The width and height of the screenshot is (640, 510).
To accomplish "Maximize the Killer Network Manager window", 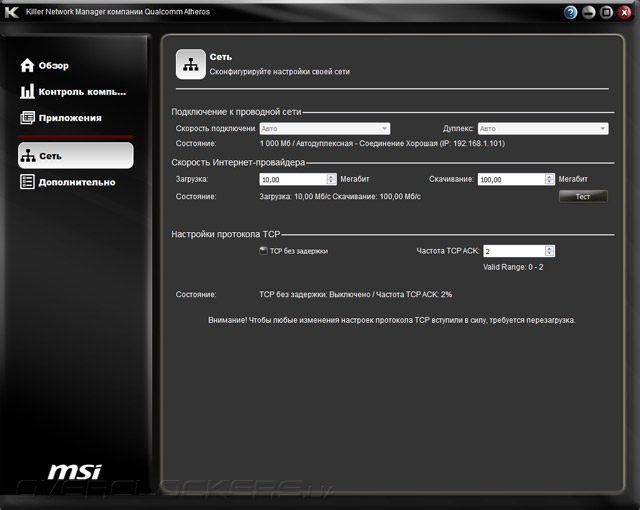I will [x=607, y=13].
